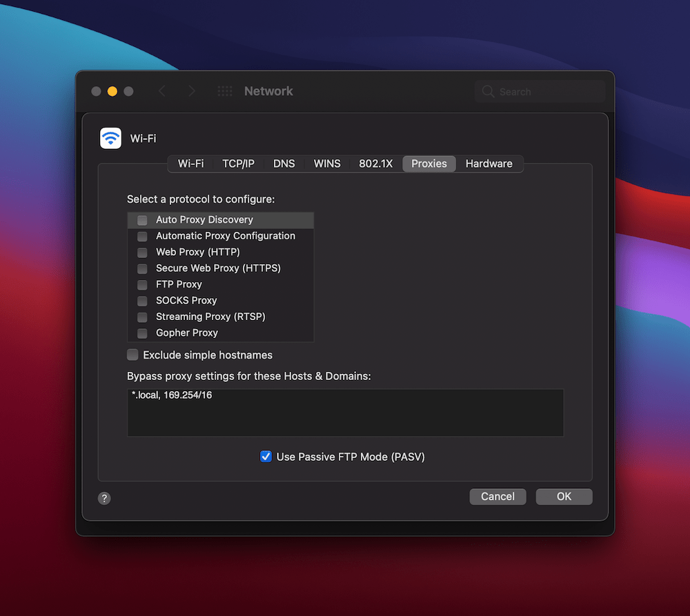Viewport: 690px width, 616px height.
Task: Select the Gopher Proxy row in the list
Action: click(186, 332)
